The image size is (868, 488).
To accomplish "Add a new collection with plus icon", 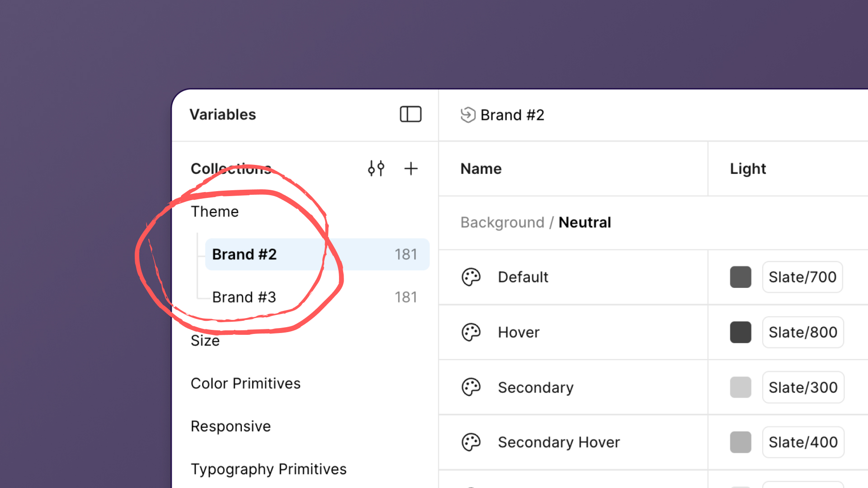I will click(410, 169).
